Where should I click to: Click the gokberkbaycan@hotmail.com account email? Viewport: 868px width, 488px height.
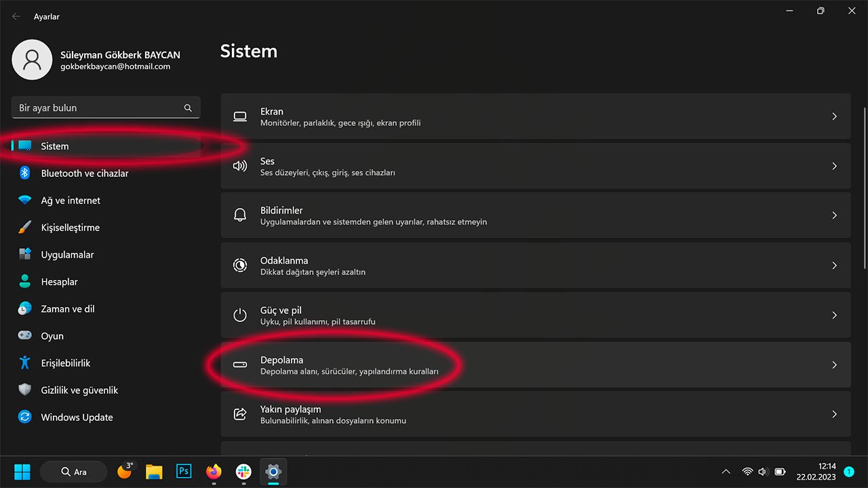point(115,66)
